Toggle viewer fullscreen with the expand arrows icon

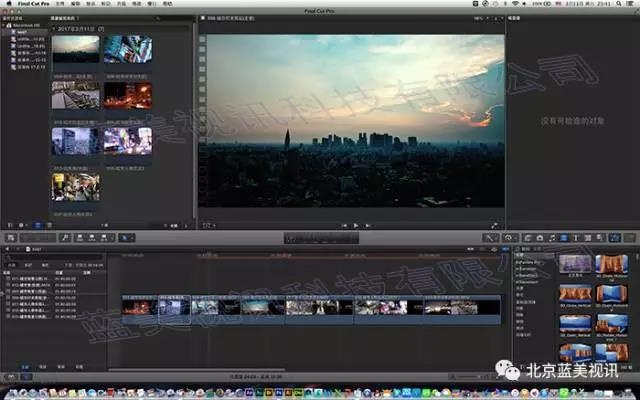493,225
